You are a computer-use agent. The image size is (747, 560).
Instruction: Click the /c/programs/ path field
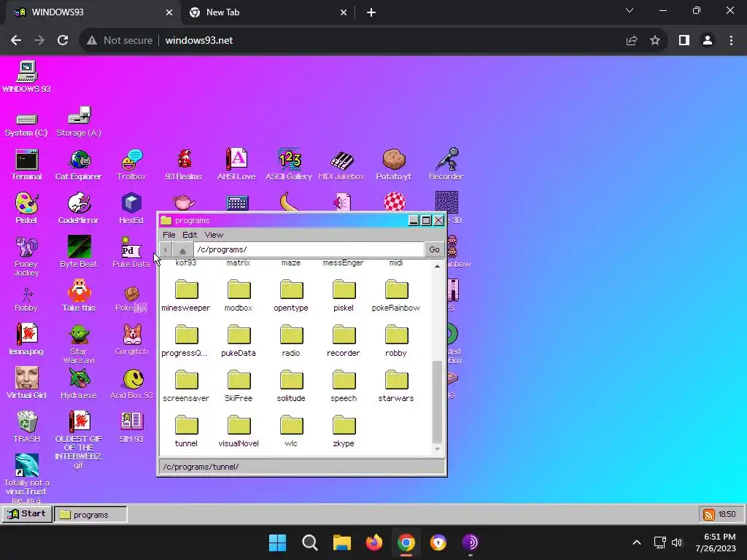point(309,249)
